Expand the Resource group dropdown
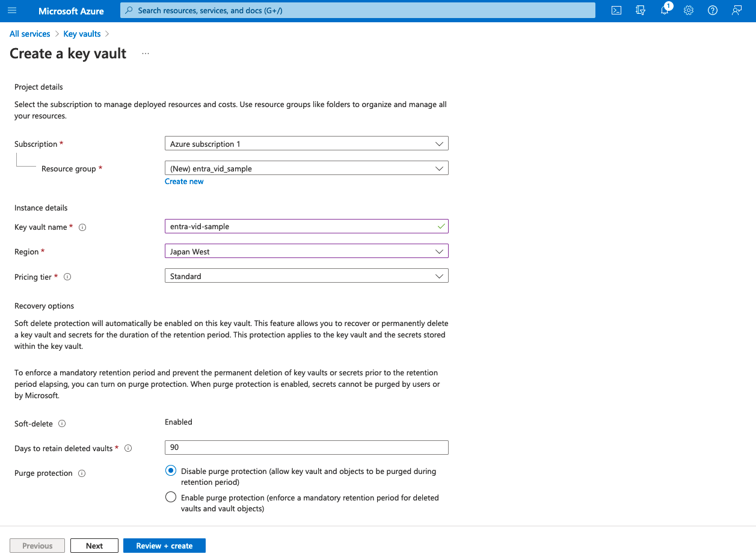 pyautogui.click(x=306, y=168)
